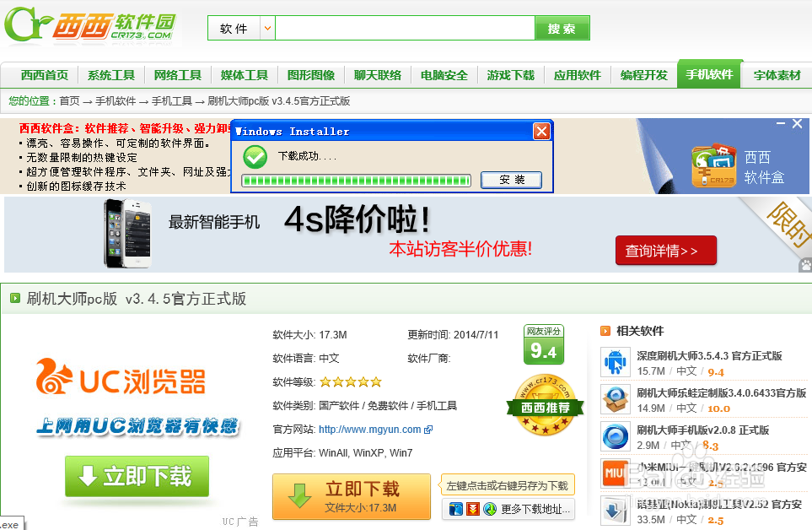
Task: Open 刷机大师乐蛙定制版3.4.0.6433官方版 link
Action: coord(722,393)
